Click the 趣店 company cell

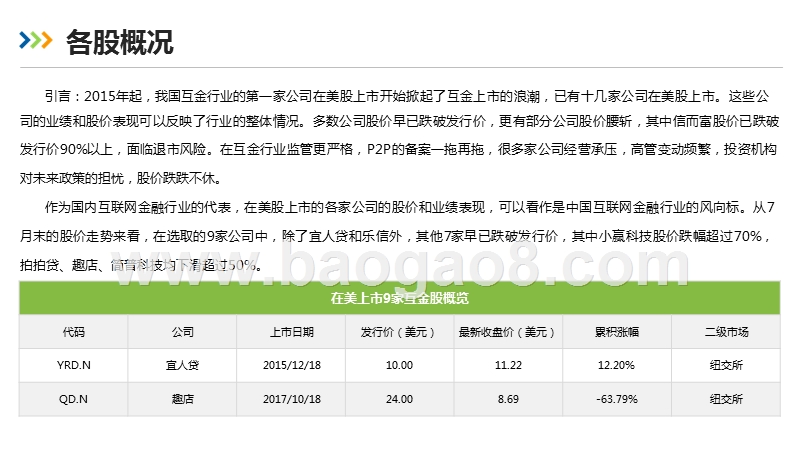click(182, 399)
